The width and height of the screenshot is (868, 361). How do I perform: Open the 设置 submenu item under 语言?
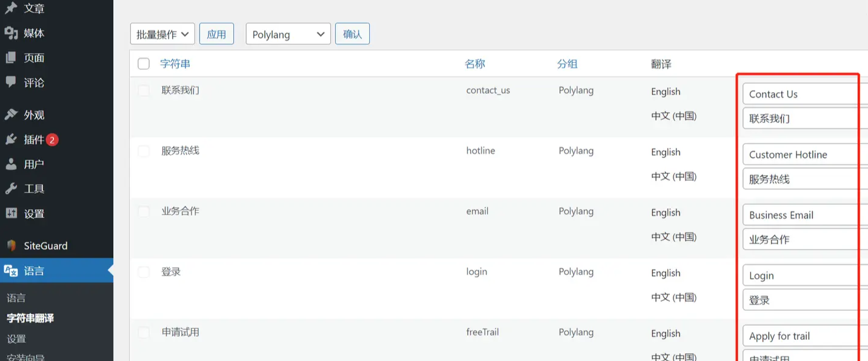click(16, 339)
